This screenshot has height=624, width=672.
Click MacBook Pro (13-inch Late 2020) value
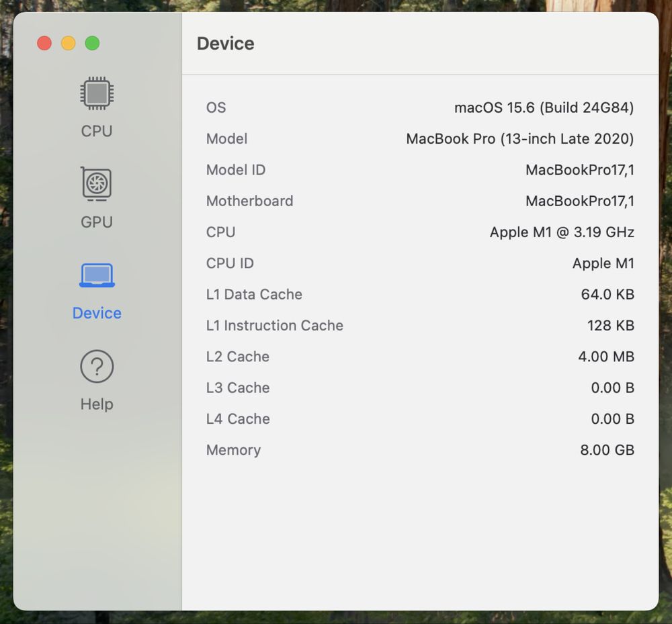520,139
